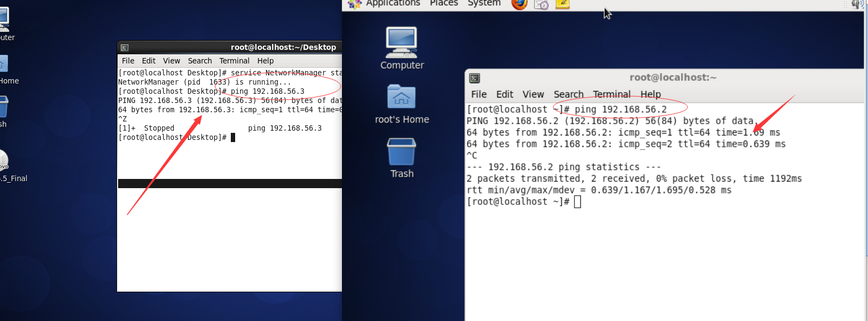
Task: Open File menu in right terminal
Action: click(479, 94)
